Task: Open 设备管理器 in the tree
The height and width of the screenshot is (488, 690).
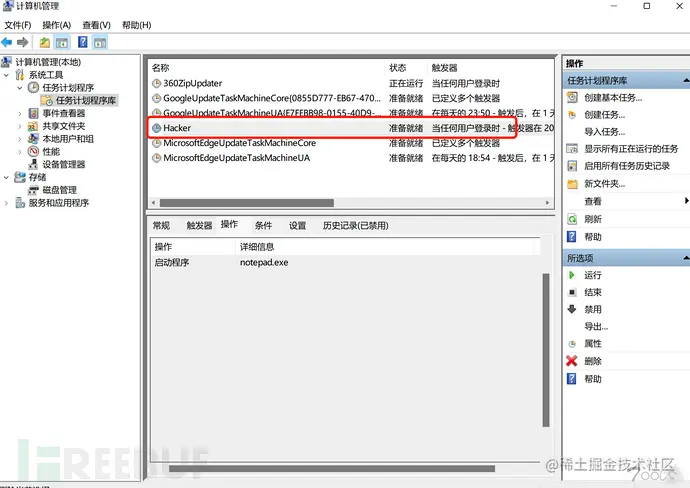Action: pos(63,164)
